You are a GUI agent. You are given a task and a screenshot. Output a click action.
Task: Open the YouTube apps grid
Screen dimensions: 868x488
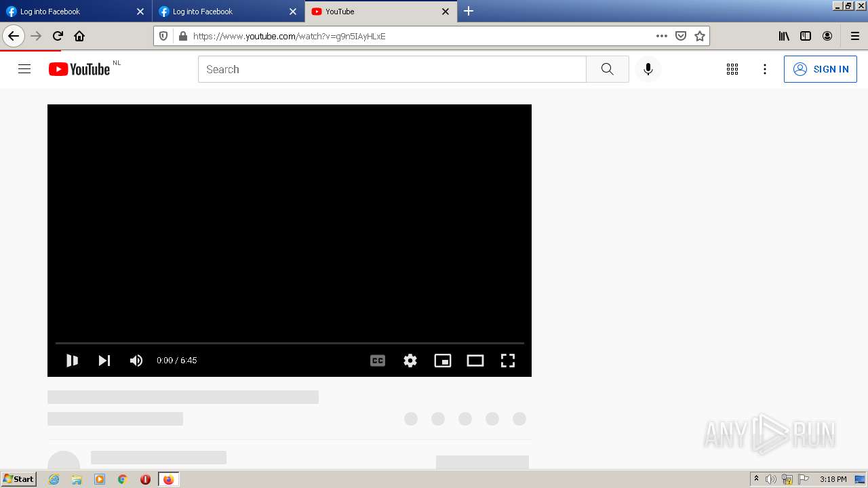[732, 69]
